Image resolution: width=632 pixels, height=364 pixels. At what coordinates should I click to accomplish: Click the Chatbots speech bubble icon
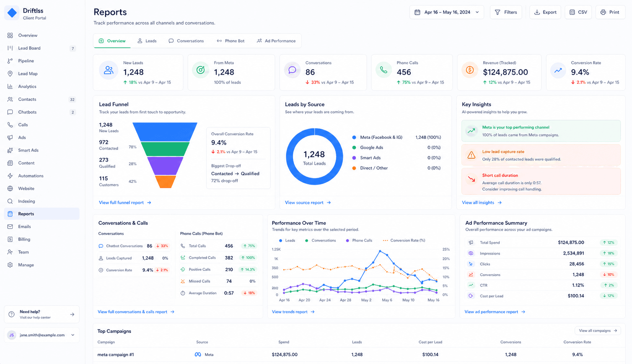click(x=10, y=112)
